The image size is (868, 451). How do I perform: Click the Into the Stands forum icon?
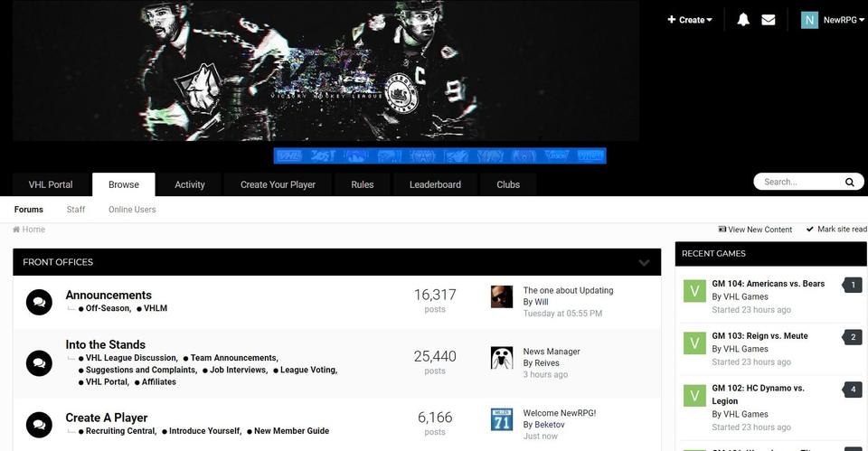[x=39, y=363]
